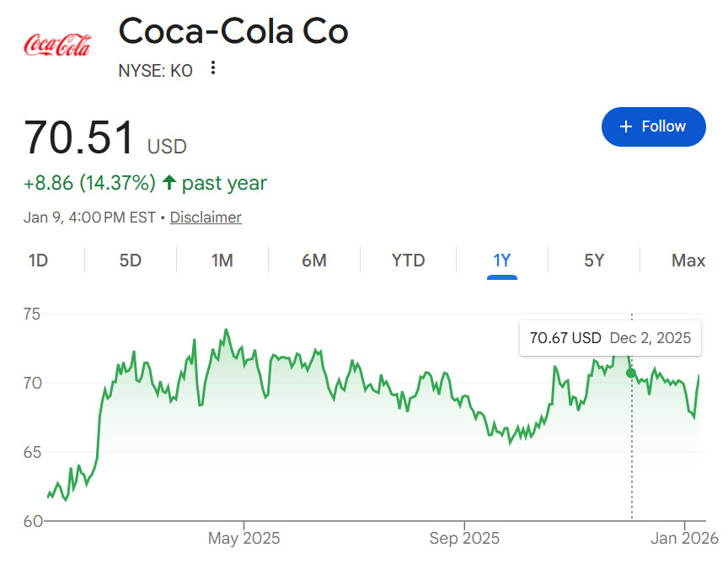Open the three-dot more options menu
The image size is (728, 564).
[214, 68]
